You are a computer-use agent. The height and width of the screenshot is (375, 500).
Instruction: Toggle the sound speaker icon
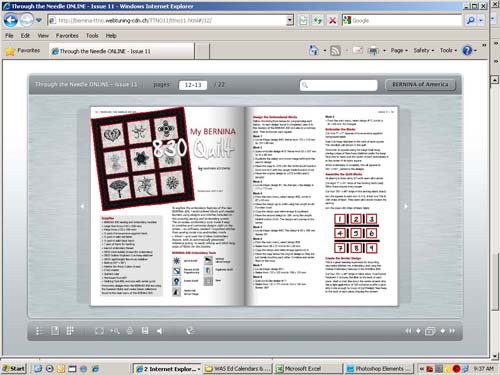pyautogui.click(x=160, y=331)
